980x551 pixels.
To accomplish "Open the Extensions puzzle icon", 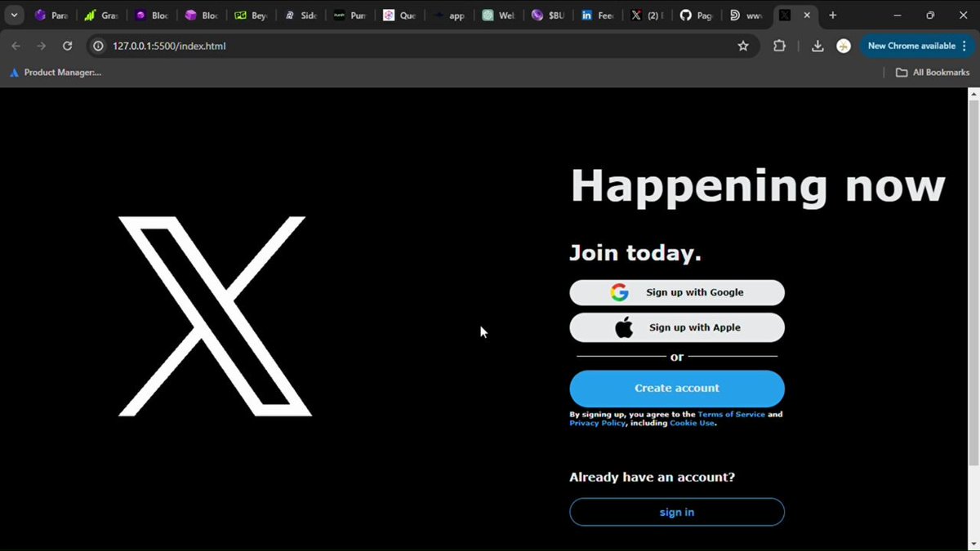I will click(x=780, y=46).
